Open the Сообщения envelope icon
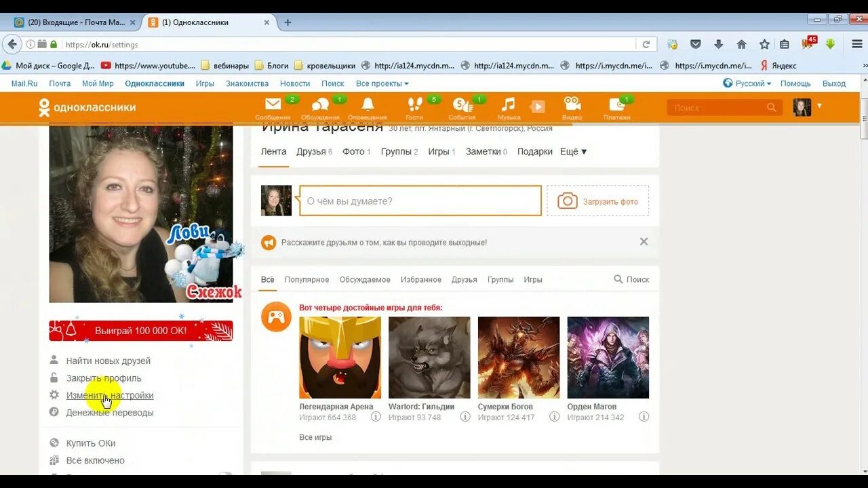Viewport: 868px width, 488px height. point(273,104)
